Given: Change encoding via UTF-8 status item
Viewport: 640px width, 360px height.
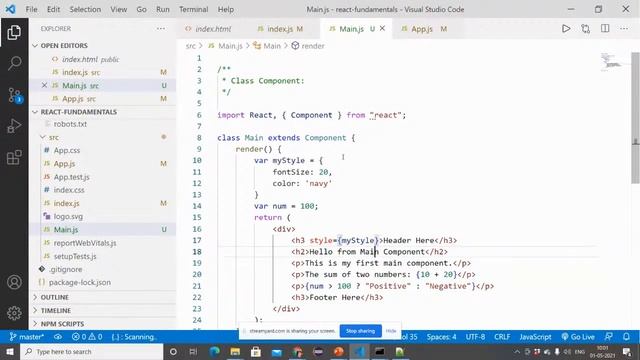Looking at the screenshot, I should pos(476,337).
